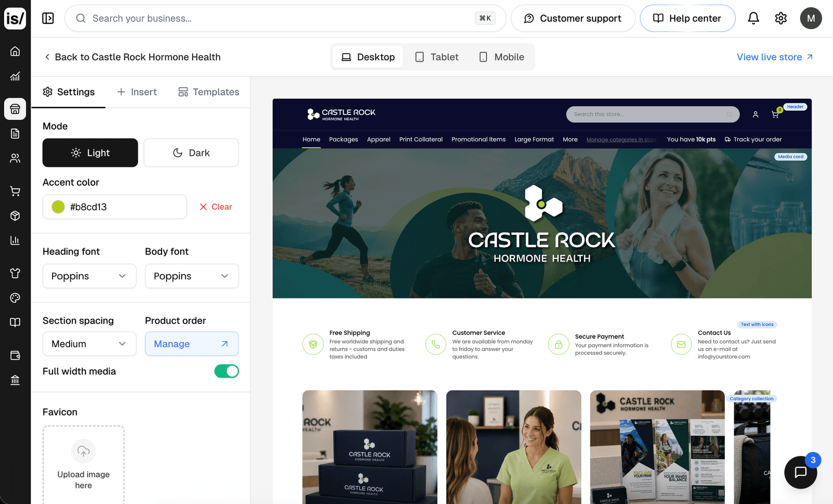Click the Castle Rock logo in preview header

(x=341, y=114)
